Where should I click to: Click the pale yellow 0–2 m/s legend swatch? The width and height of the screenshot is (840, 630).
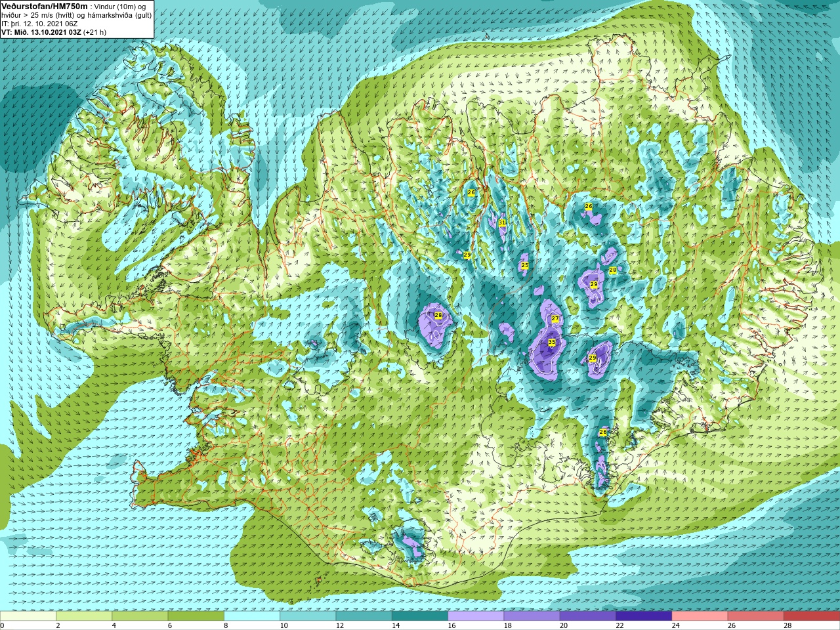[28, 616]
